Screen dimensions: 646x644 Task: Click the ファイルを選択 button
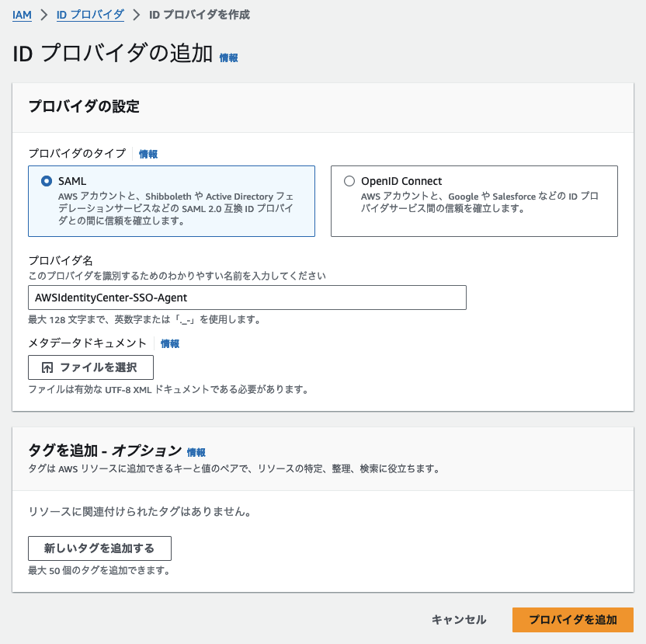click(x=91, y=367)
